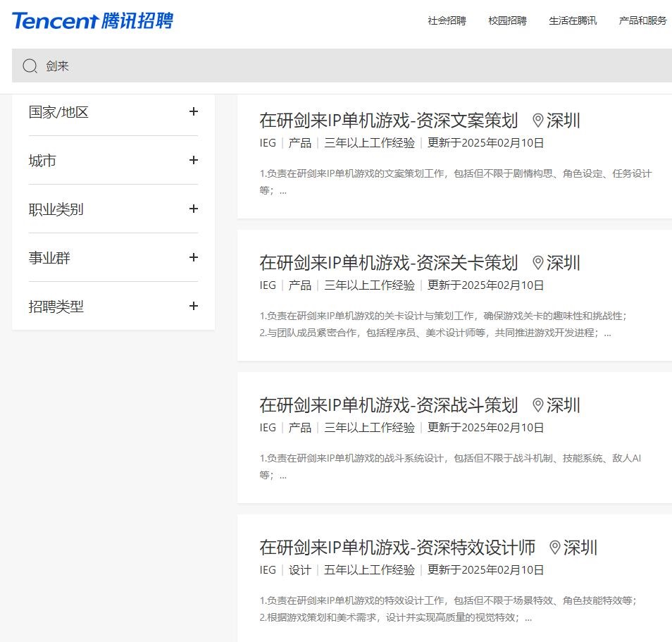Click the 文案策划 job description text
The image size is (672, 642).
click(x=455, y=182)
